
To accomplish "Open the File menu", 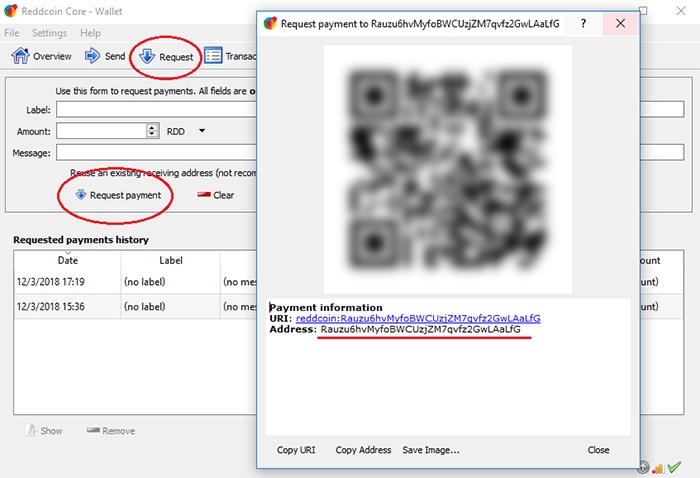I will (12, 33).
